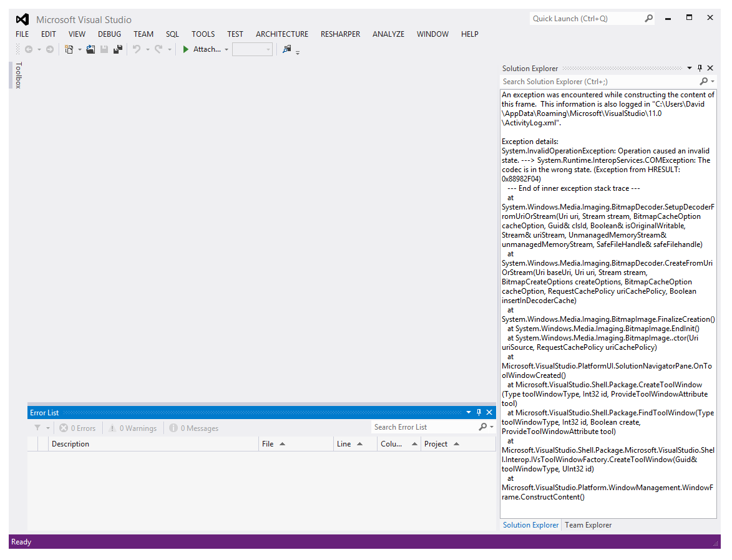This screenshot has width=732, height=560.
Task: Switch to the Team Explorer tab
Action: (x=588, y=525)
